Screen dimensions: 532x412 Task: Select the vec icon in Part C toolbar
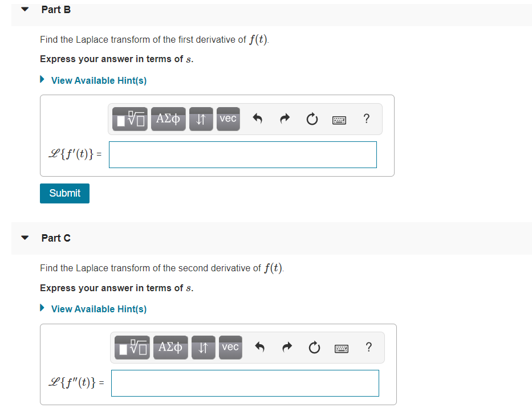[x=230, y=347]
